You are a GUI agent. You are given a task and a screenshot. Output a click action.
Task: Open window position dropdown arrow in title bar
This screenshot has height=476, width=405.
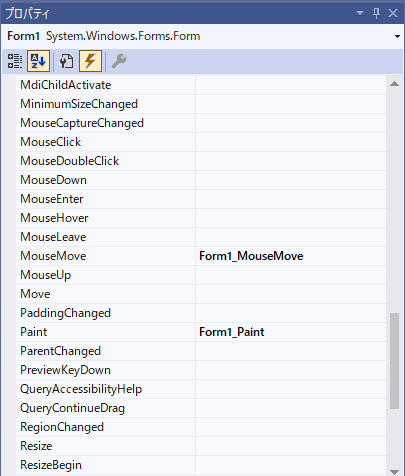point(360,13)
